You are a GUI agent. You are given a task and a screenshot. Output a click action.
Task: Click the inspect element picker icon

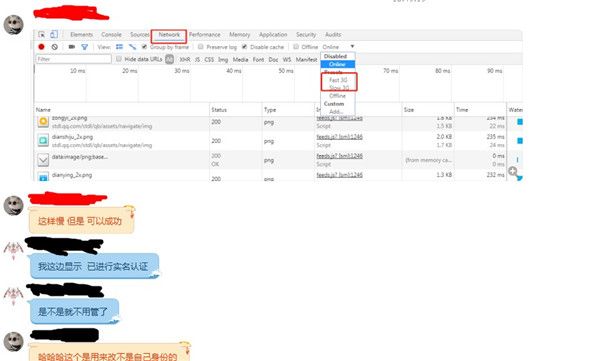pyautogui.click(x=42, y=34)
